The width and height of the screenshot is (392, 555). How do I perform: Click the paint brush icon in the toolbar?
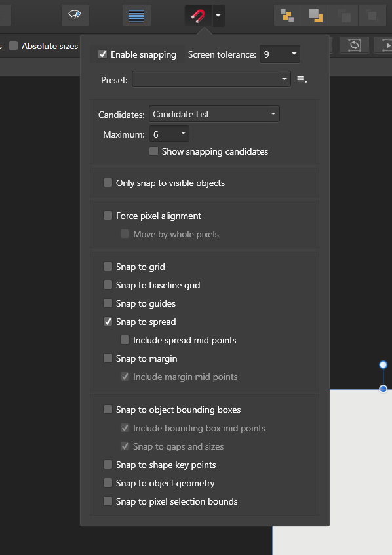click(x=74, y=14)
